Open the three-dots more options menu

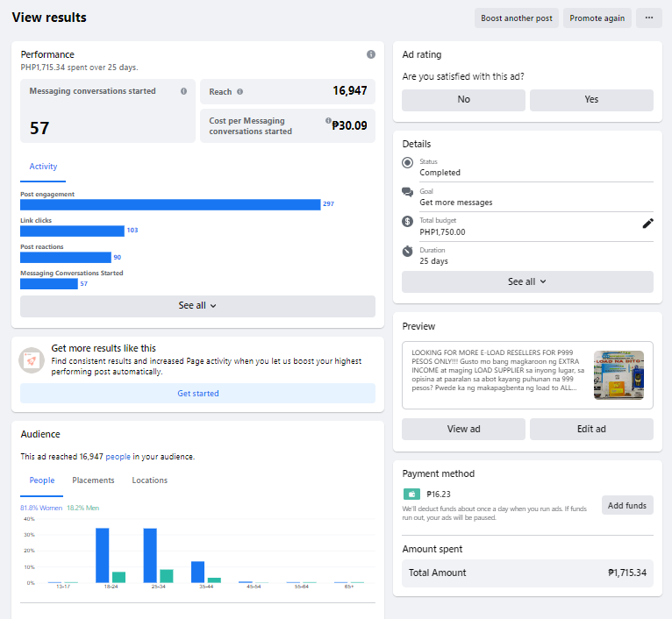[649, 18]
